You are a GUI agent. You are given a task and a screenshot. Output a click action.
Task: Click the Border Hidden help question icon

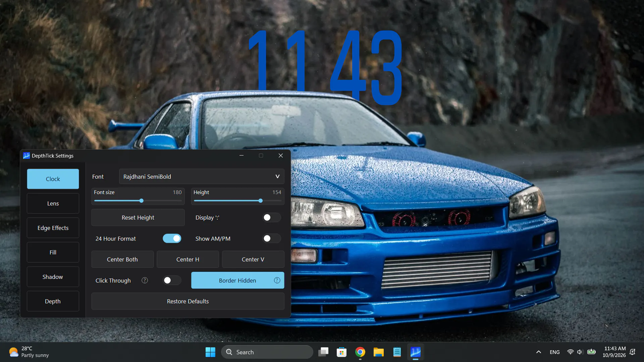click(x=277, y=280)
